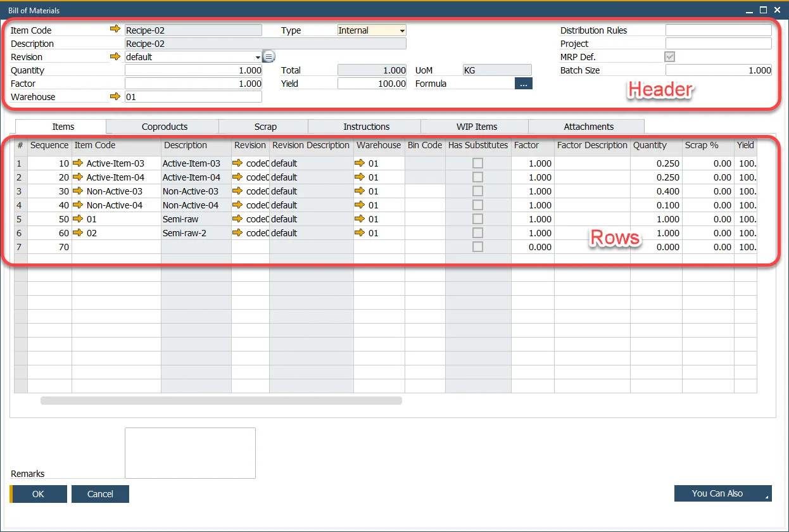The image size is (789, 532).
Task: Click the item code link arrow for Semi-raw-2
Action: (x=79, y=232)
